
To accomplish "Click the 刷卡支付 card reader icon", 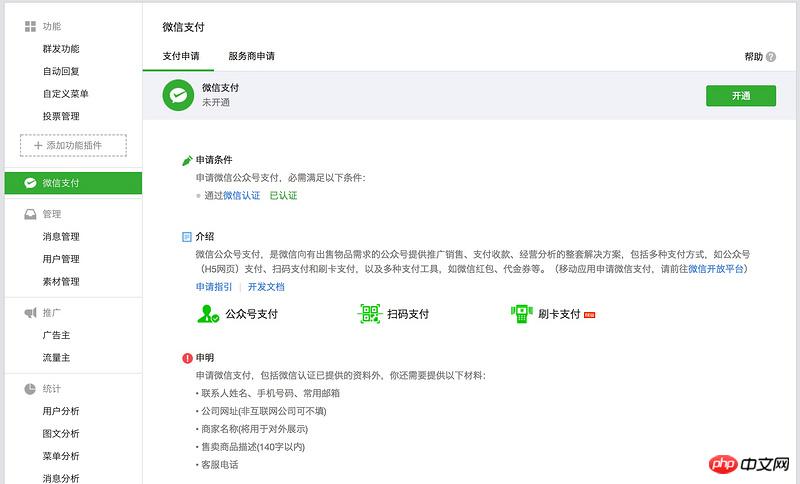I will (x=521, y=314).
